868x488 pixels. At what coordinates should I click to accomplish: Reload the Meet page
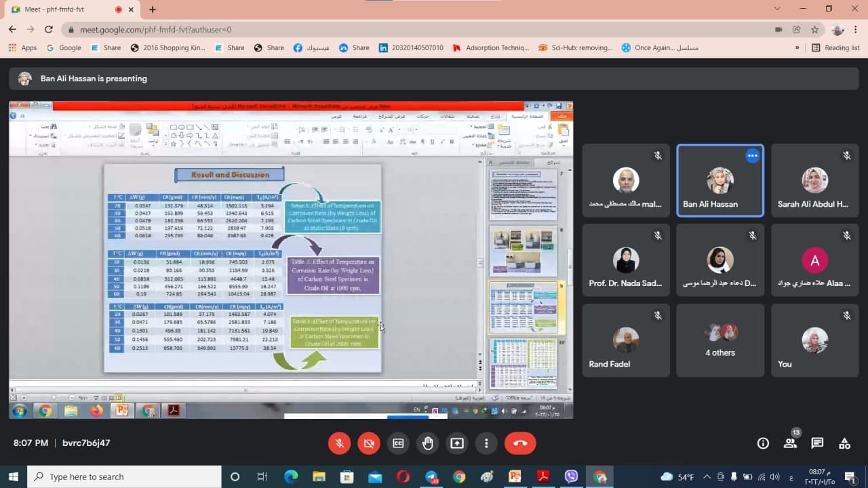[48, 29]
